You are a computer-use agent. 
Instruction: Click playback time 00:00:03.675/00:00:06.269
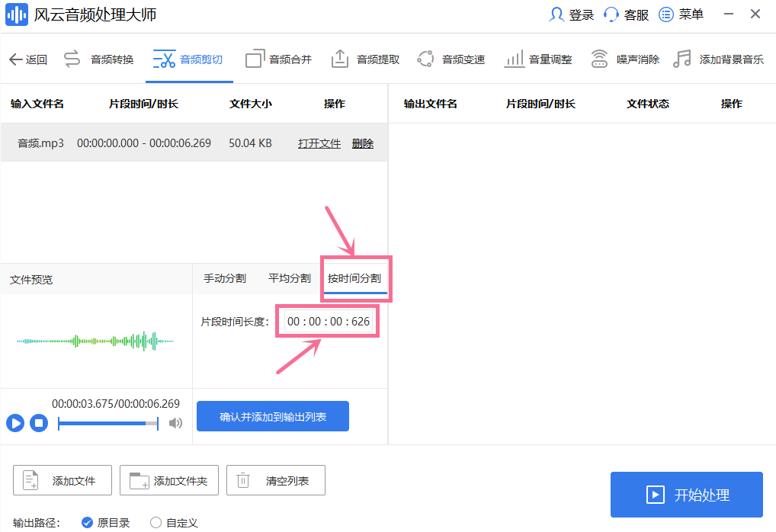[116, 404]
